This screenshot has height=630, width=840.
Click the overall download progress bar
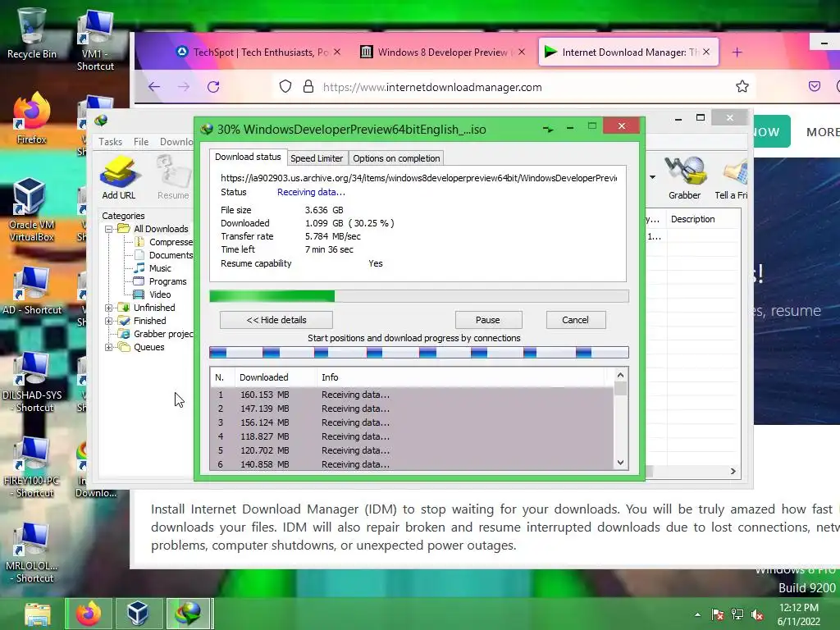[419, 295]
